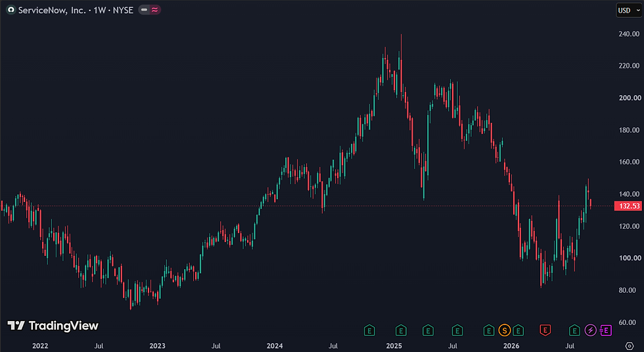Image resolution: width=644 pixels, height=352 pixels.
Task: Open the USD currency dropdown
Action: 628,11
